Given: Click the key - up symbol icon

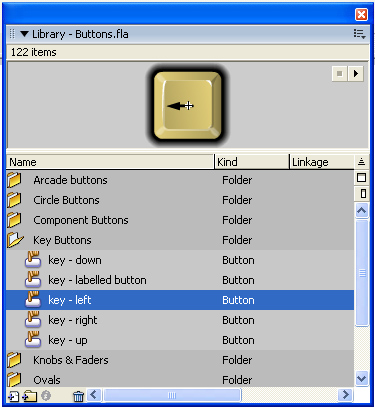Looking at the screenshot, I should (33, 340).
